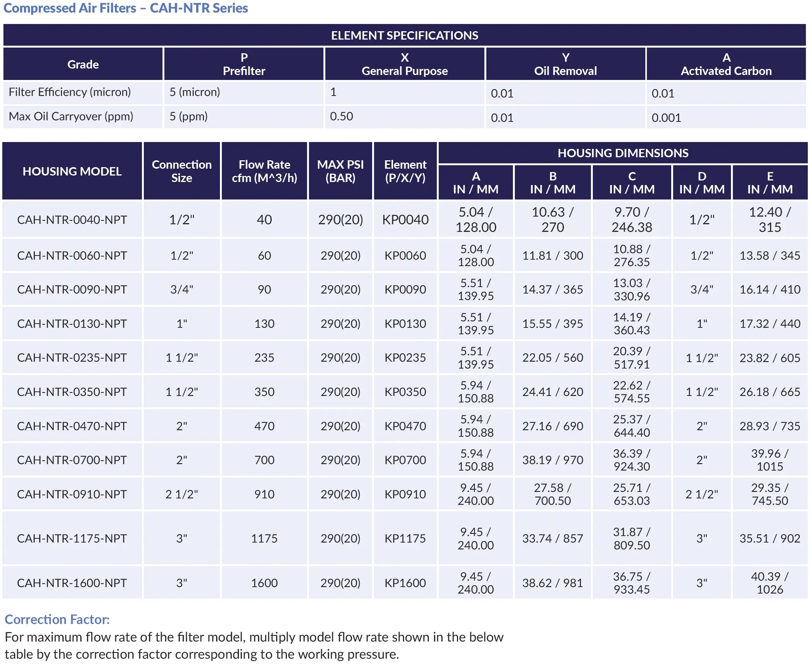Screen dimensions: 812x664
Task: Click the Correction Factor heading
Action: (56, 619)
